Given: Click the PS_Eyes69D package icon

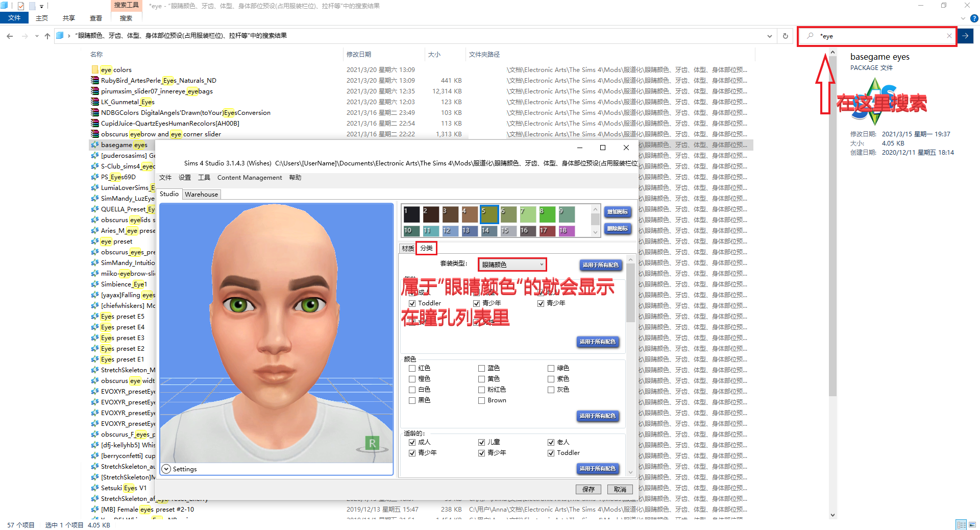Looking at the screenshot, I should tap(95, 177).
